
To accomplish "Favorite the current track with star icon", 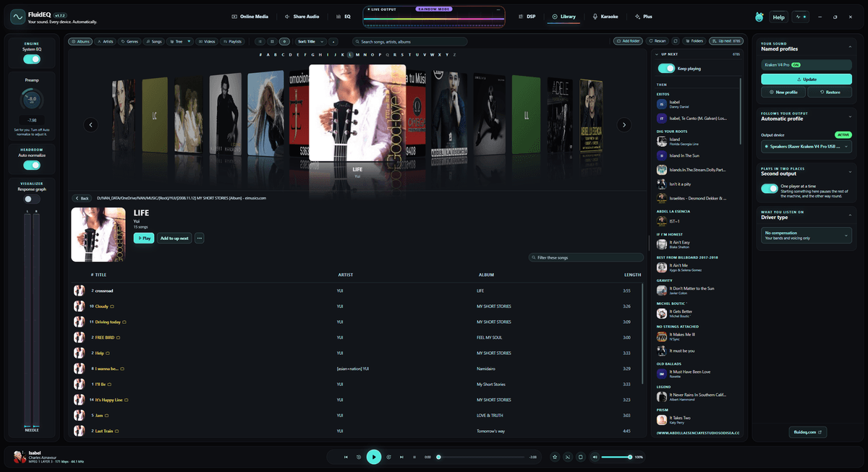I will click(x=555, y=457).
